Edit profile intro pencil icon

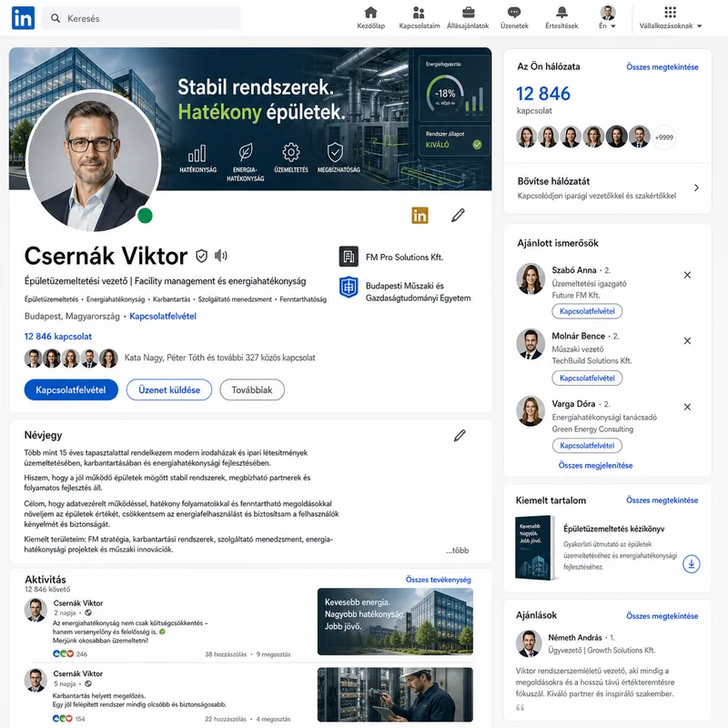pos(458,215)
